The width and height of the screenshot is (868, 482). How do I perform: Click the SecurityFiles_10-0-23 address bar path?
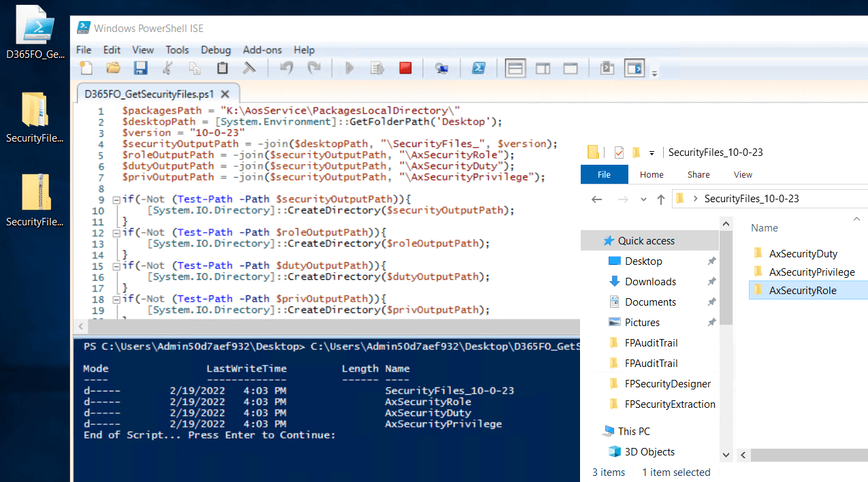(752, 199)
